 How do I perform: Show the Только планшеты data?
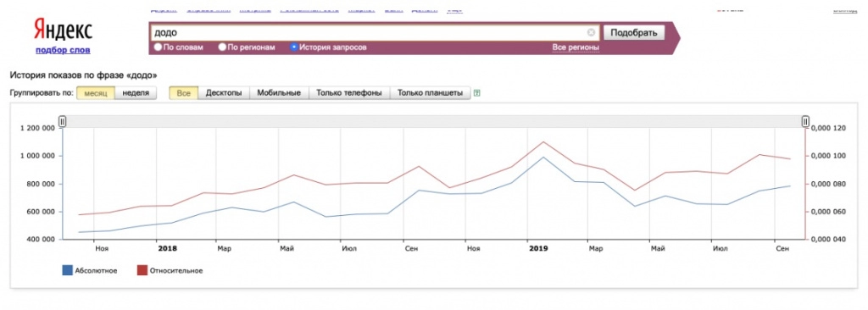click(x=430, y=93)
